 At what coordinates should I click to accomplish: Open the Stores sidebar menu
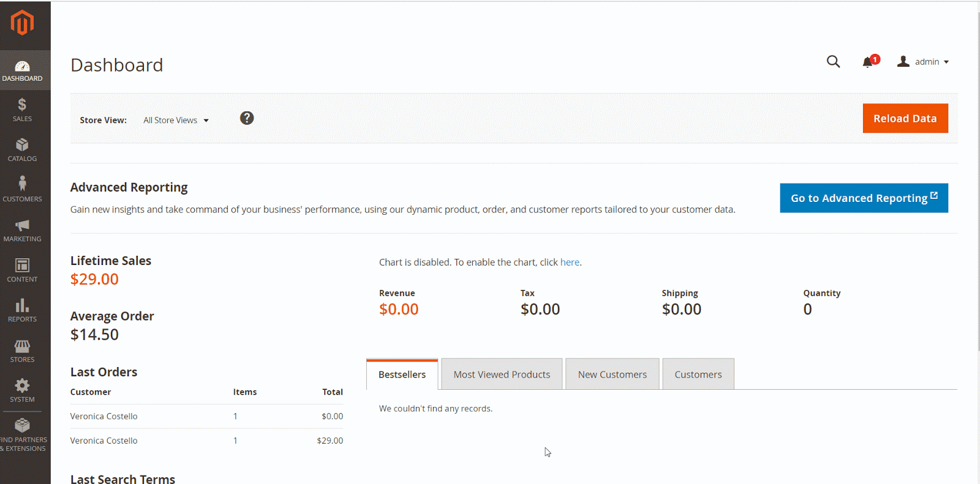pyautogui.click(x=22, y=351)
